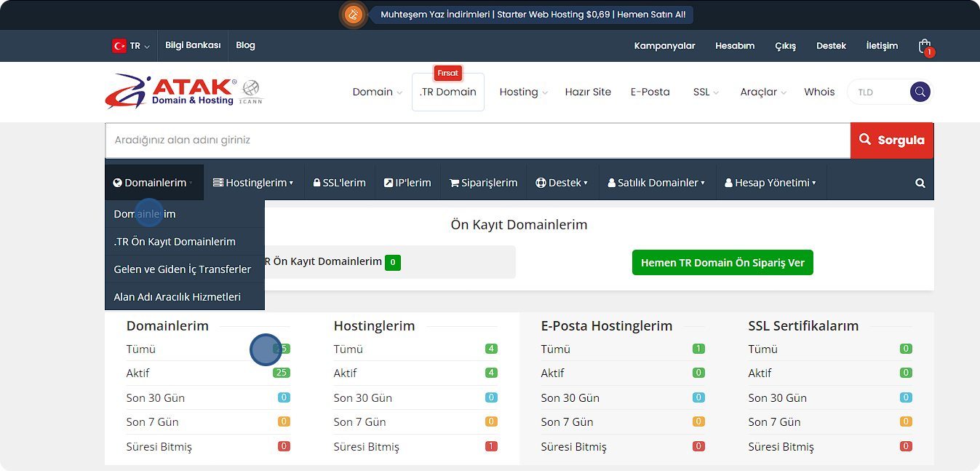Image resolution: width=980 pixels, height=471 pixels.
Task: Select .TR Ön Kayıt Domainlerim menu entry
Action: (x=185, y=242)
